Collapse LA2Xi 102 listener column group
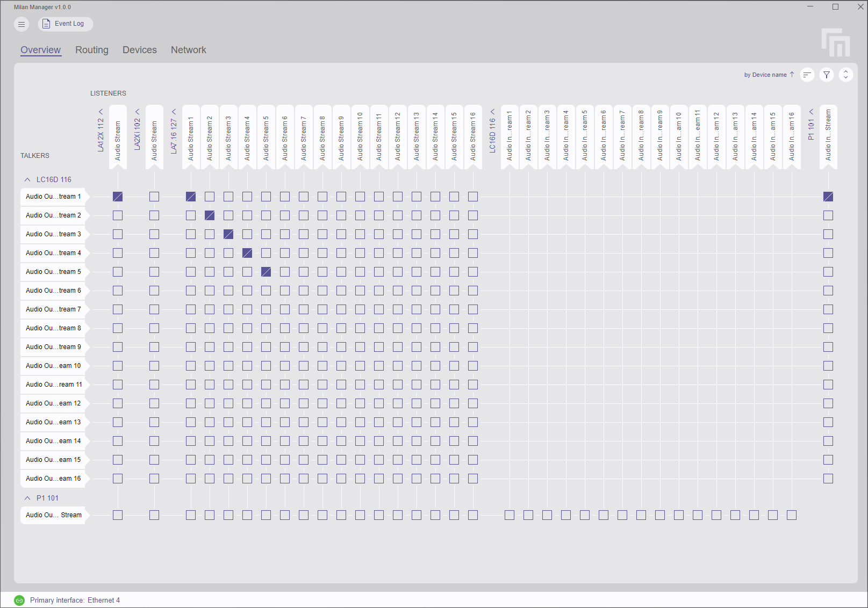This screenshot has height=608, width=868. pyautogui.click(x=137, y=112)
